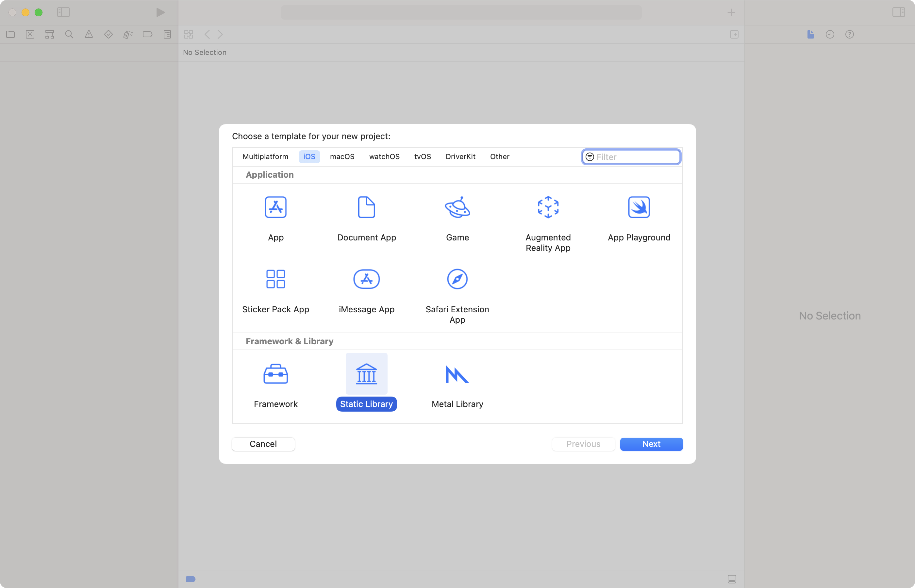Toggle the bottom debug area
Image resolution: width=915 pixels, height=588 pixels.
[732, 579]
